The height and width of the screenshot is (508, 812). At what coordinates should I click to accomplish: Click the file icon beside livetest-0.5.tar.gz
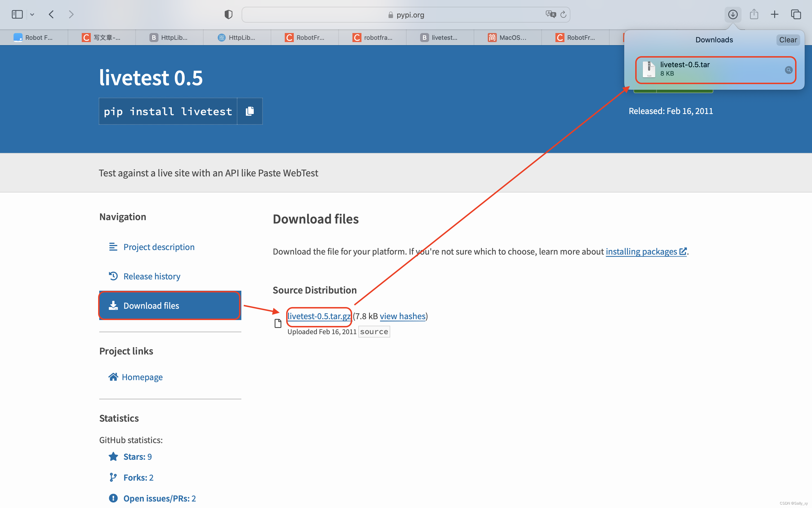point(278,323)
